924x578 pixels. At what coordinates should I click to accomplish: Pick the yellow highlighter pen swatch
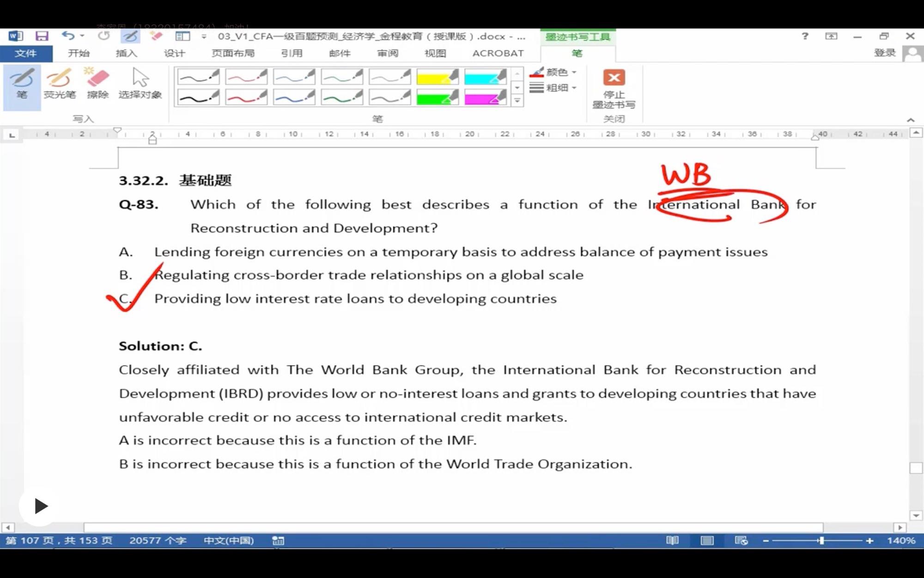tap(437, 77)
